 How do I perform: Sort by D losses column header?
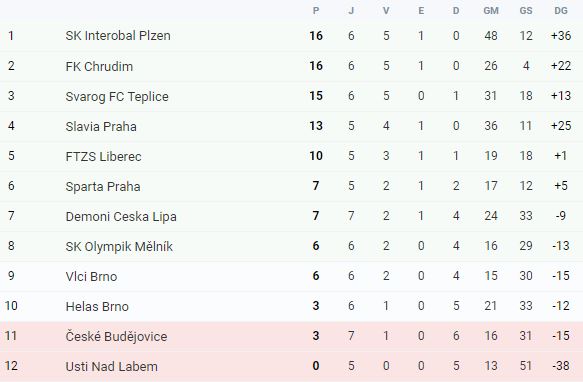456,11
